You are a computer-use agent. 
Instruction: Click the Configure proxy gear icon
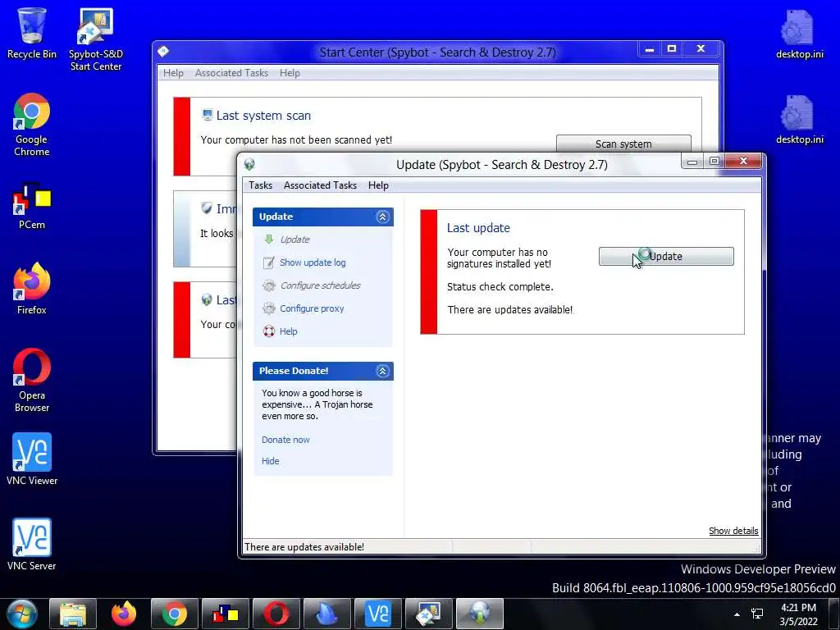269,308
